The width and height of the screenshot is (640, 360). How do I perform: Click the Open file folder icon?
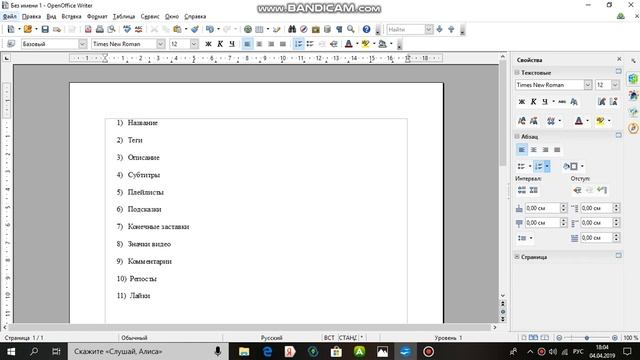[x=27, y=29]
